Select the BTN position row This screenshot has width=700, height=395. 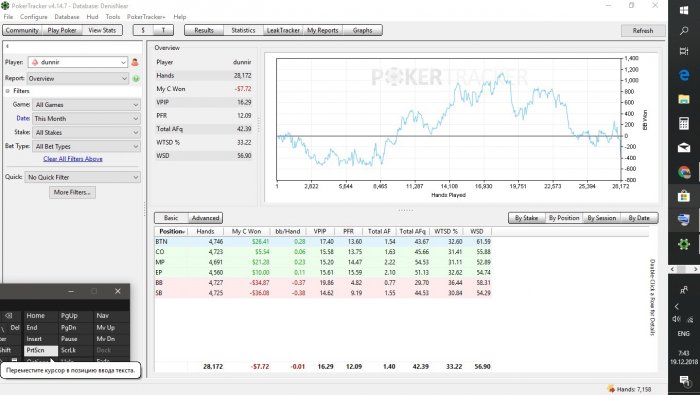[x=323, y=241]
